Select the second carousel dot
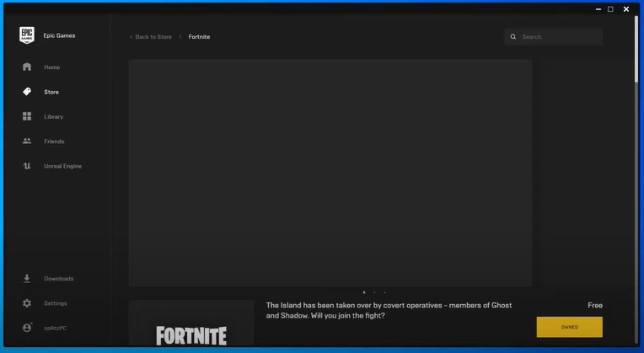644x353 pixels. tap(374, 292)
